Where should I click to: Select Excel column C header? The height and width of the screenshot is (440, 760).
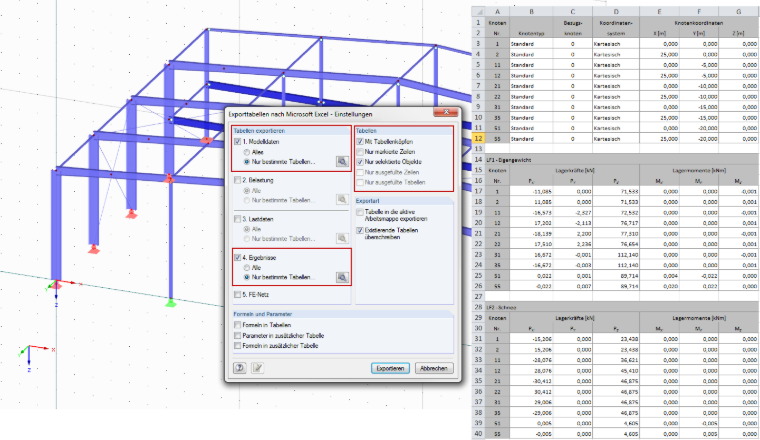(x=572, y=12)
